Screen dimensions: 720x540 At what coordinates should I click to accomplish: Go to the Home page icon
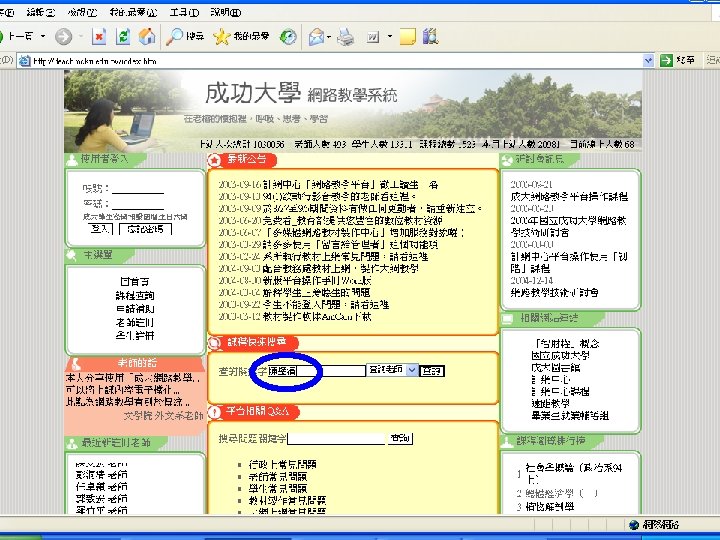pos(147,37)
